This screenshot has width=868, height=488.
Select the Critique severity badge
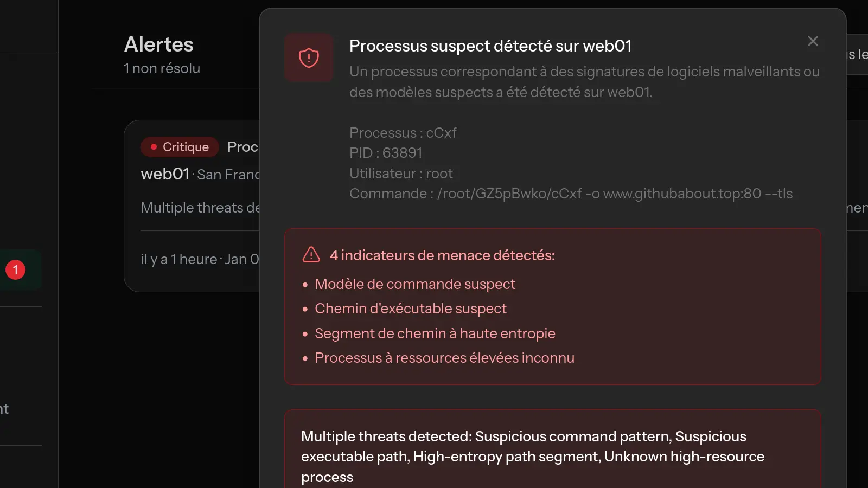180,146
